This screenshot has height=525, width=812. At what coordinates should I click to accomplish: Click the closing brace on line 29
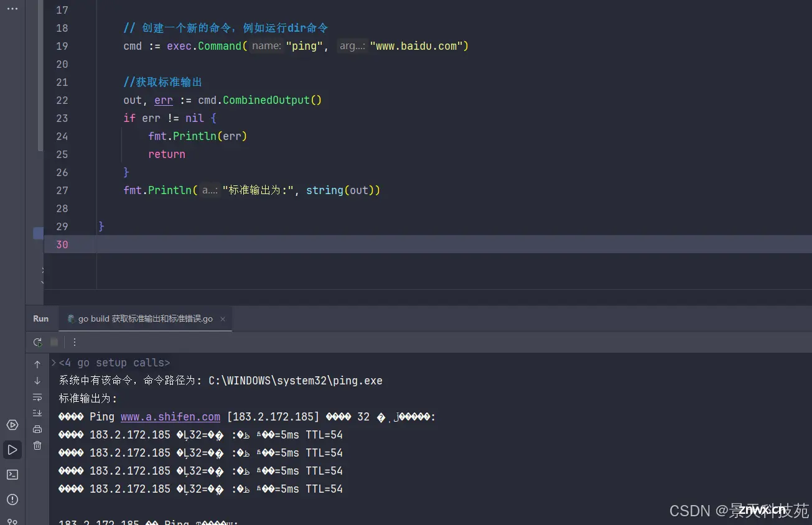coord(101,226)
